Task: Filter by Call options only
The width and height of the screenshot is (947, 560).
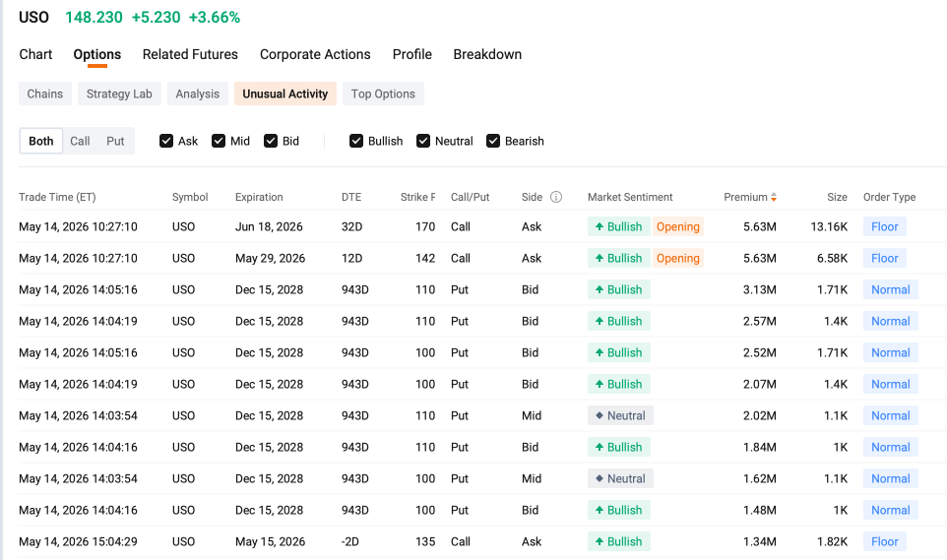Action: [80, 141]
